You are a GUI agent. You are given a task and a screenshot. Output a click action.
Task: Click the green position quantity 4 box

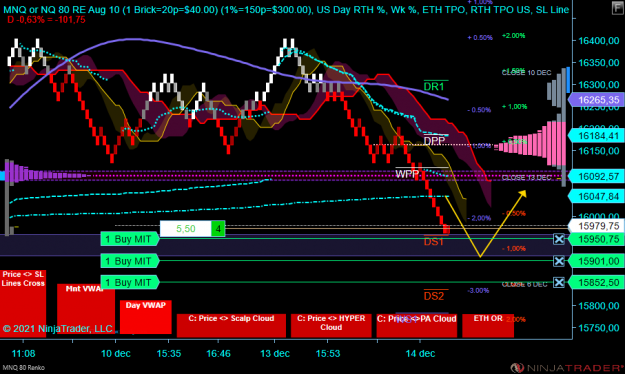(218, 229)
